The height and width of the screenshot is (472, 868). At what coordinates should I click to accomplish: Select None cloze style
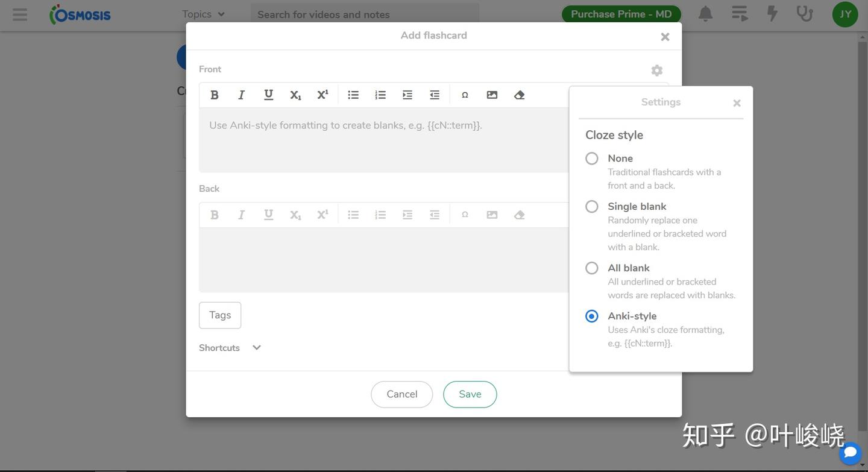[592, 159]
